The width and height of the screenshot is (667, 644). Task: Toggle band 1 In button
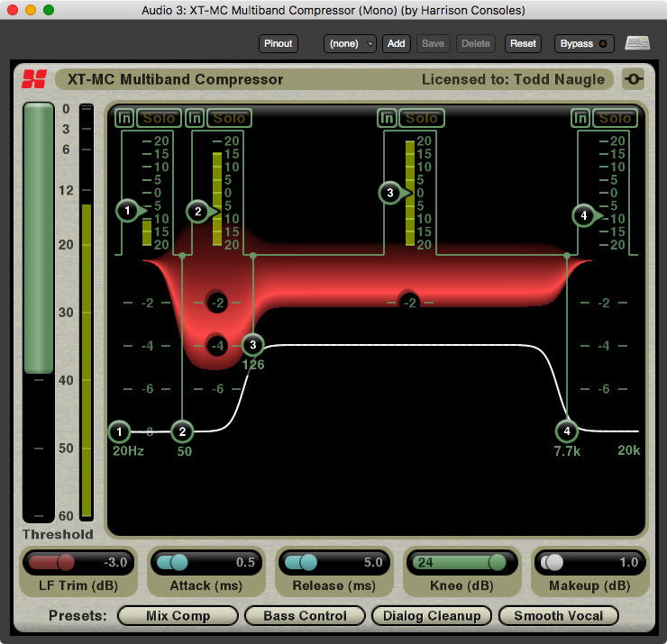tap(124, 118)
